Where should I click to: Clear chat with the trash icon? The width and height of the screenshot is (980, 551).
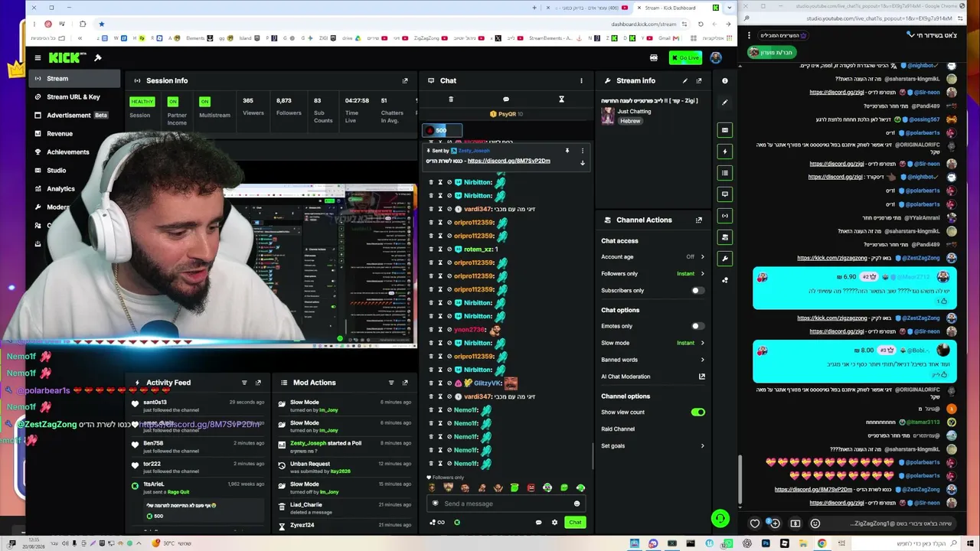pos(450,99)
